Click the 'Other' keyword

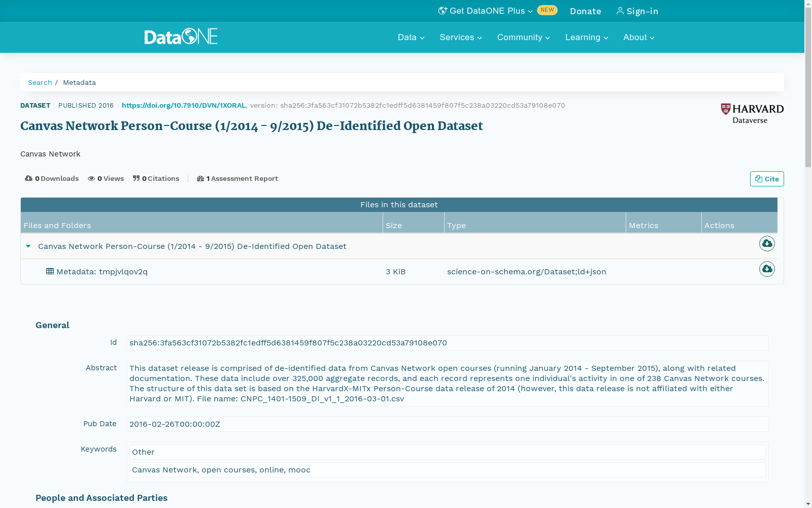click(x=448, y=452)
